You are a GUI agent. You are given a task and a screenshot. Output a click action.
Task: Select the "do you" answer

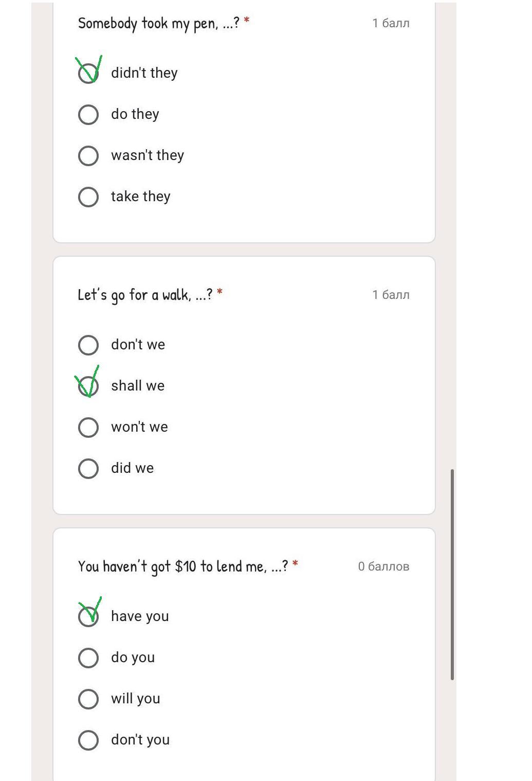[88, 658]
